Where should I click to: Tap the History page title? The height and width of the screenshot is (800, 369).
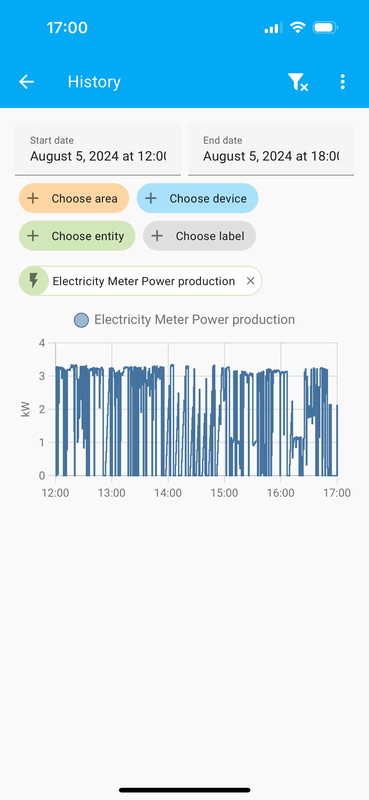(x=94, y=82)
